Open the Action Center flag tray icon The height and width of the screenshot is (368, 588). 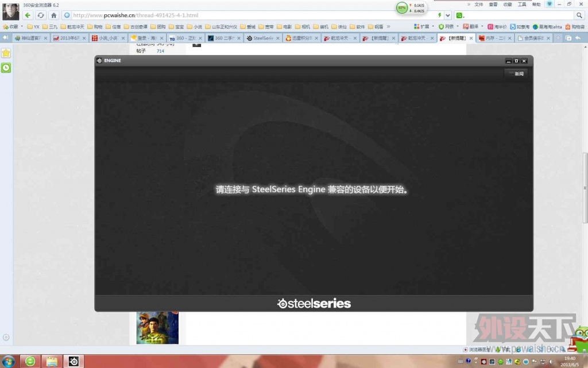[x=534, y=362]
